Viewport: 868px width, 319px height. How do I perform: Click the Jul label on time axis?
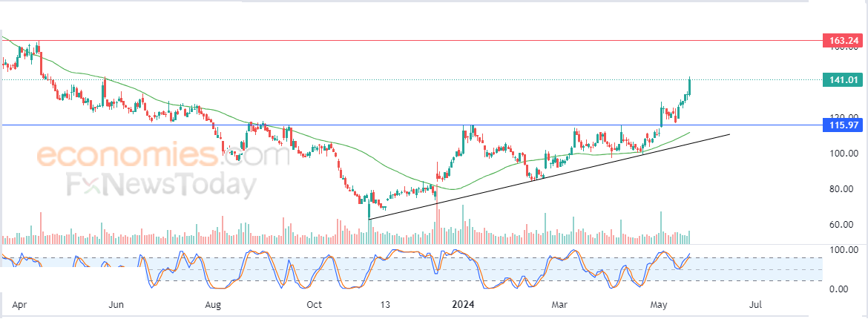(x=755, y=305)
